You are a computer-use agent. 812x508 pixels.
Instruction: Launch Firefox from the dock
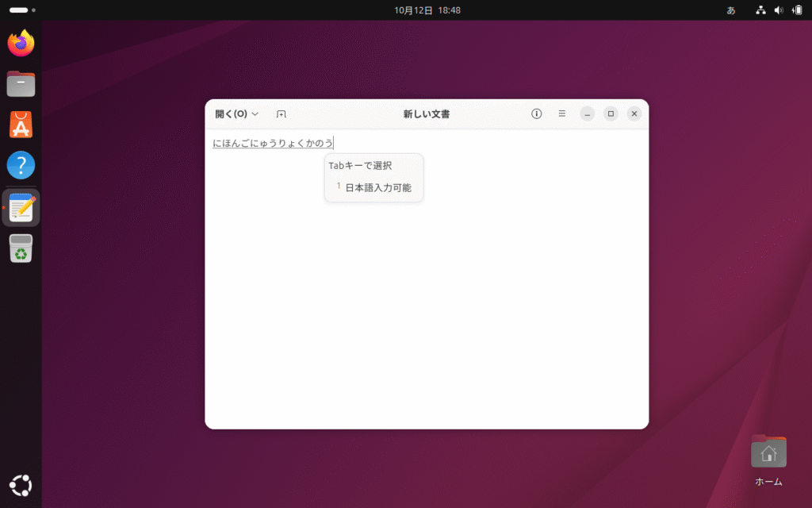[x=21, y=43]
